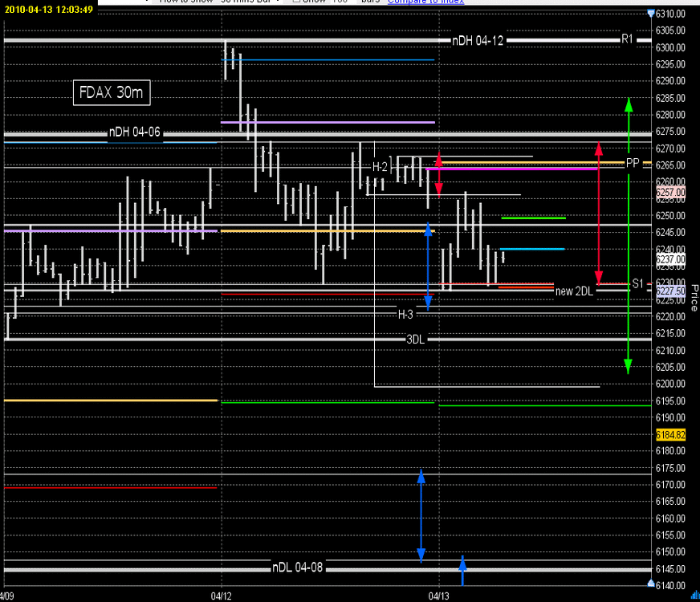Click the nDH 04-06 level label

[x=134, y=132]
